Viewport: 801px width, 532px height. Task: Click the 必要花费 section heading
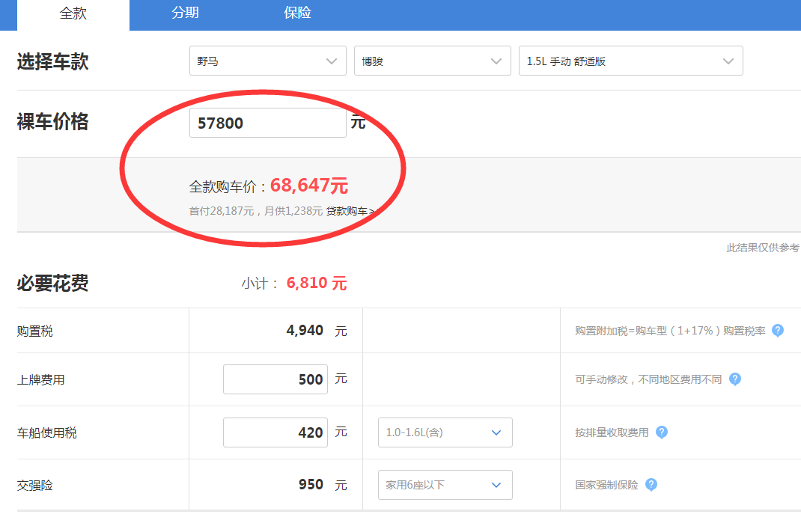coord(52,283)
